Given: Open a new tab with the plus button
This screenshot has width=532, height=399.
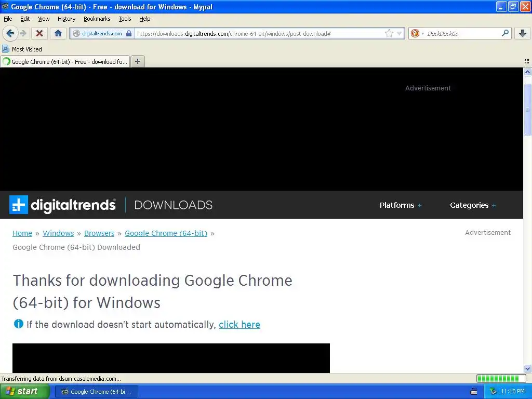Looking at the screenshot, I should 137,61.
